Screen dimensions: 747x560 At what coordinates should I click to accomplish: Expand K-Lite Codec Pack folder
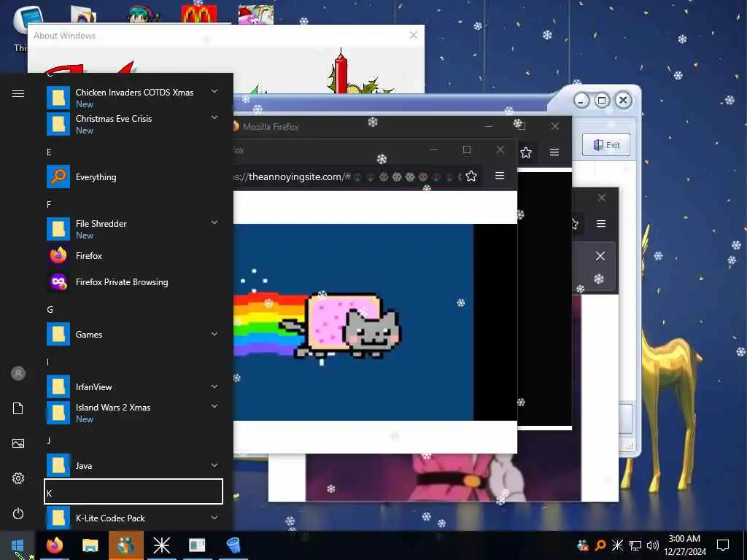(x=214, y=518)
